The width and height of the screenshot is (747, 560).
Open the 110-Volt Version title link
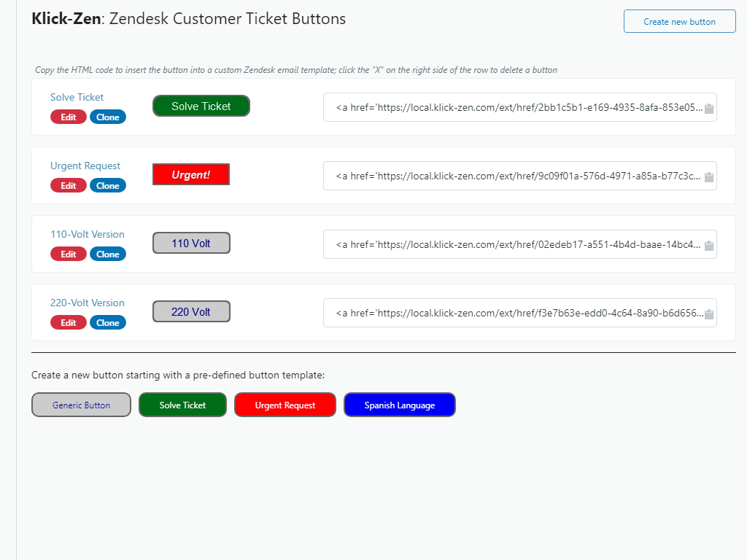pos(88,235)
